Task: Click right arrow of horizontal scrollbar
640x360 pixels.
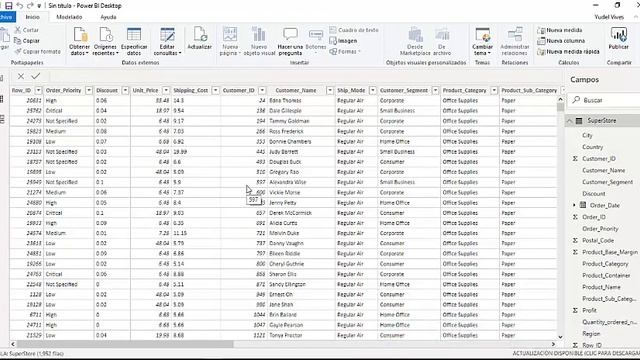Action: point(553,344)
